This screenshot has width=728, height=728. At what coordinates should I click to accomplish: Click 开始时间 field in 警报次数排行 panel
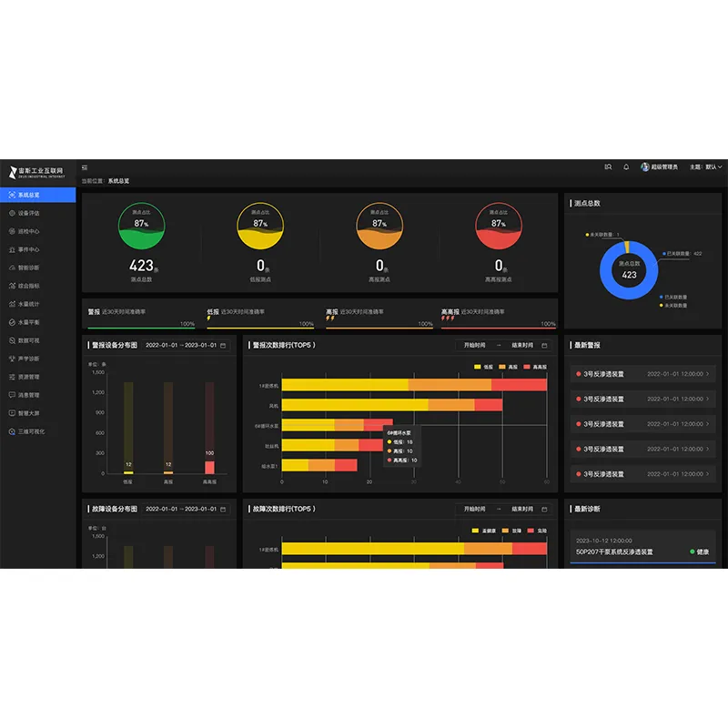[474, 346]
